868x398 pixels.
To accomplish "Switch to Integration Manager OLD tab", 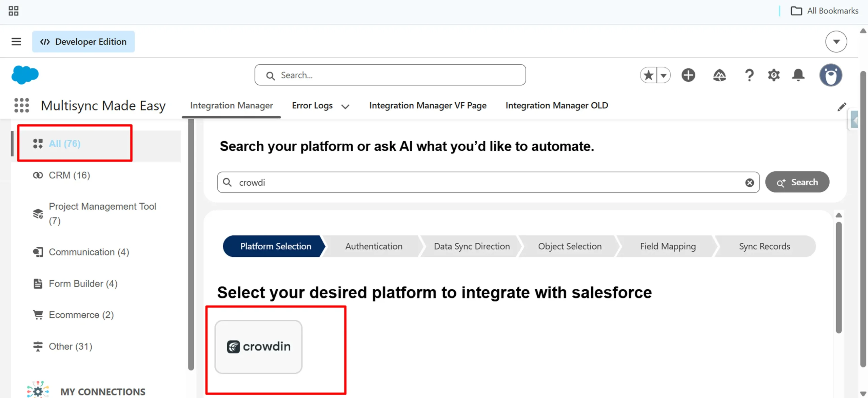I will [557, 105].
